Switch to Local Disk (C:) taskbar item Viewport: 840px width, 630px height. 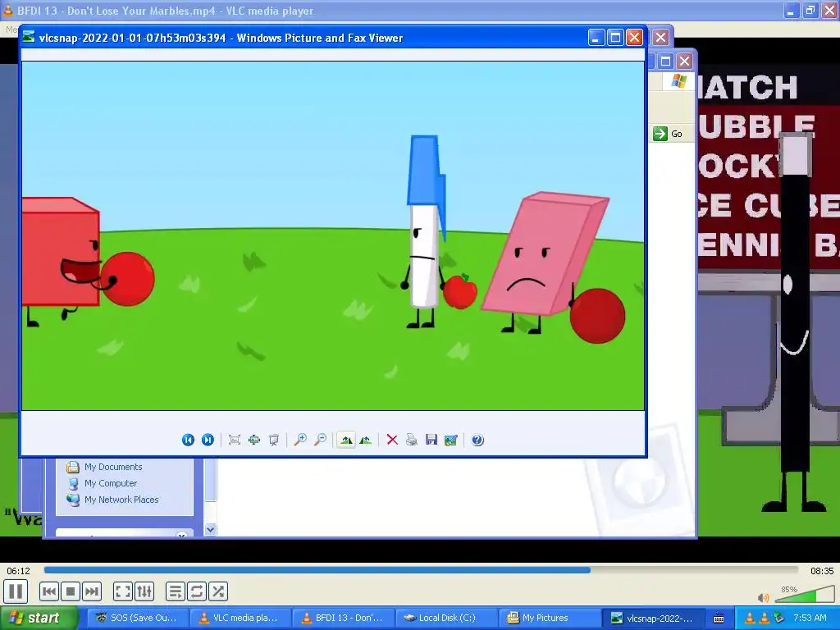click(x=445, y=618)
